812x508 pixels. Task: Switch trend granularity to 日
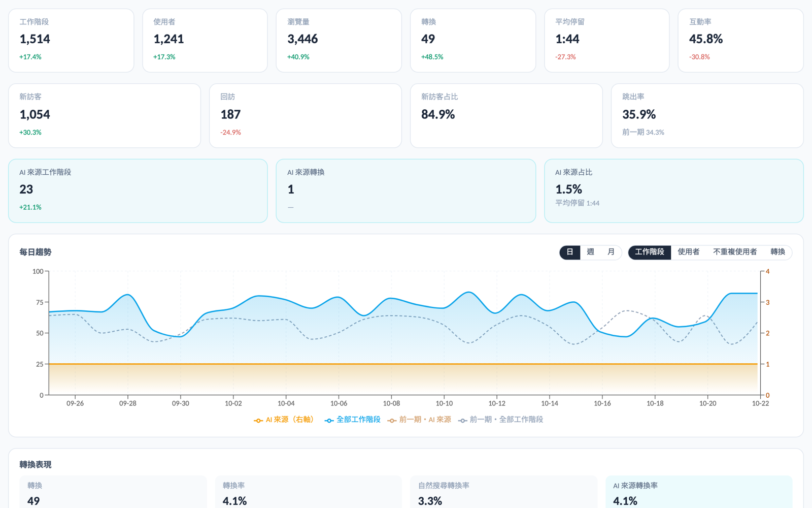click(570, 252)
